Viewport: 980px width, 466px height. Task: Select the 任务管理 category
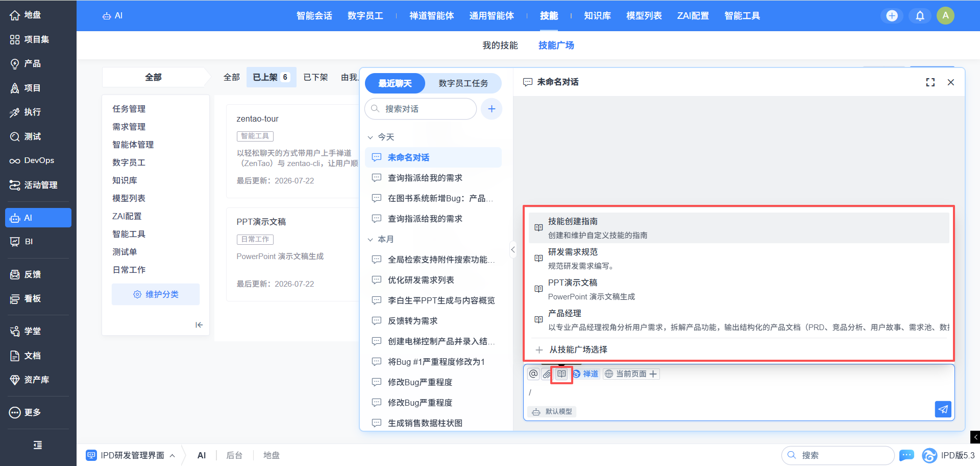[x=129, y=109]
